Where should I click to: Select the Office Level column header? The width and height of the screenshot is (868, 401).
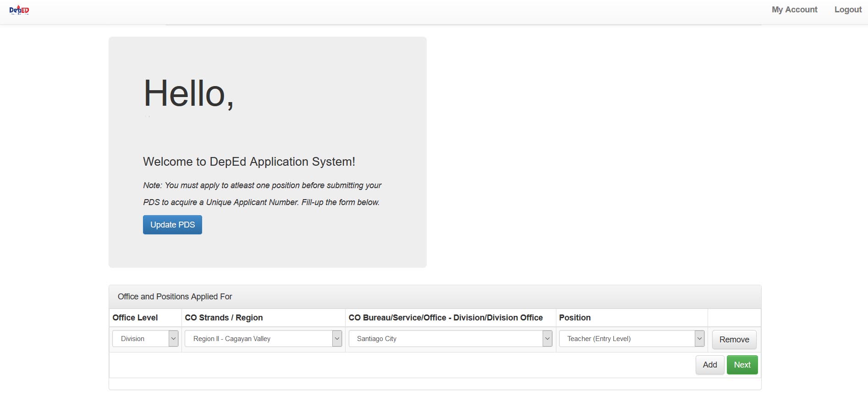(135, 318)
